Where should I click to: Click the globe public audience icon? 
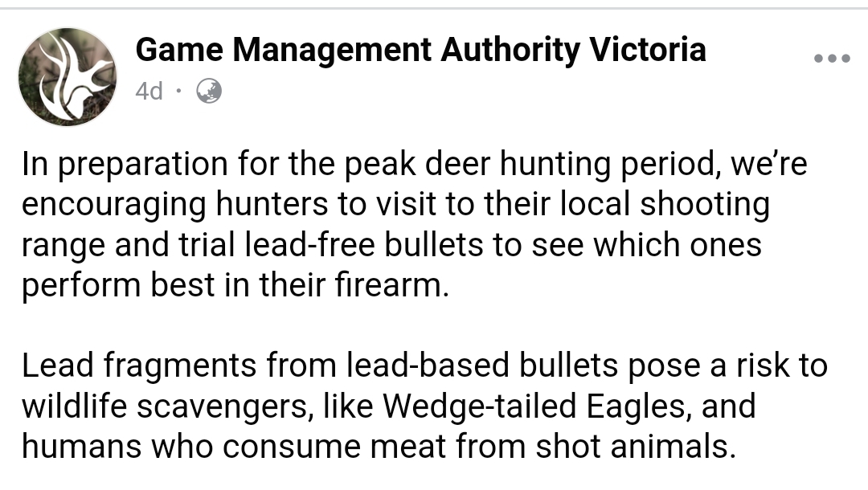[x=209, y=91]
